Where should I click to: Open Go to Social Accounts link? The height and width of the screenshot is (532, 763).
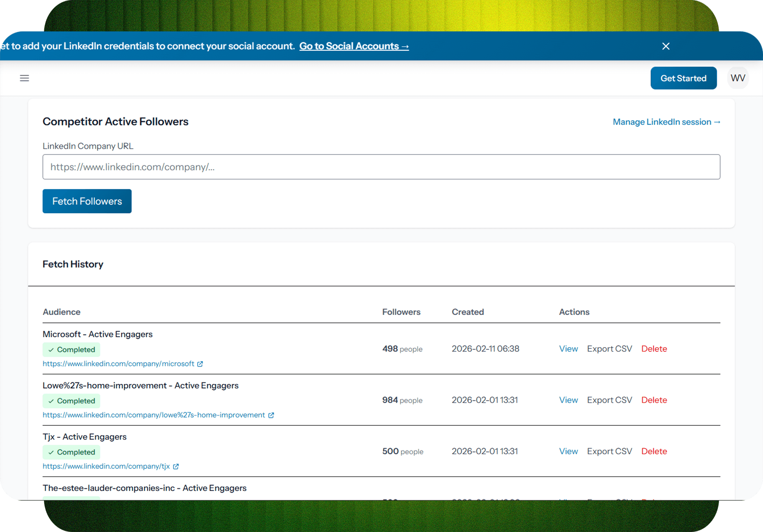click(x=354, y=46)
